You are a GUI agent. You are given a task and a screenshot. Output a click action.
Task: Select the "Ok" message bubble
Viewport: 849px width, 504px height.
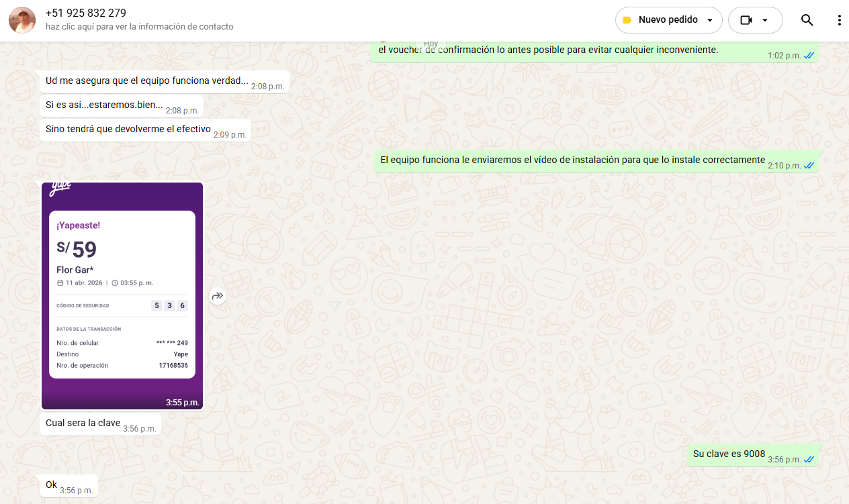[52, 485]
